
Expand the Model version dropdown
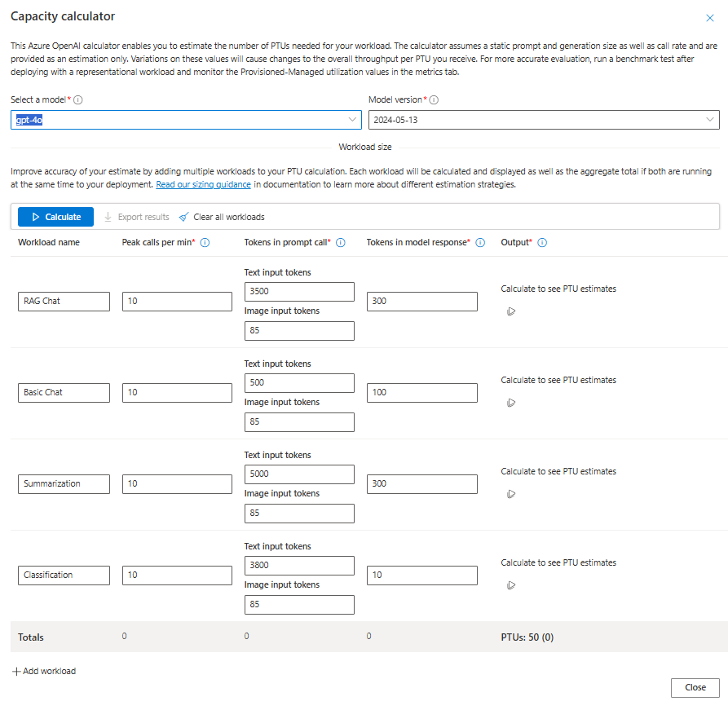(544, 120)
